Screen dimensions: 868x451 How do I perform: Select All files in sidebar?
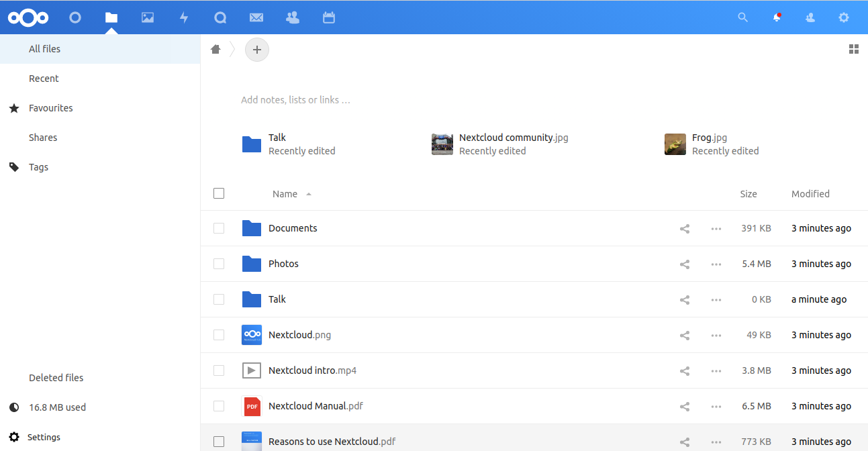(x=100, y=49)
